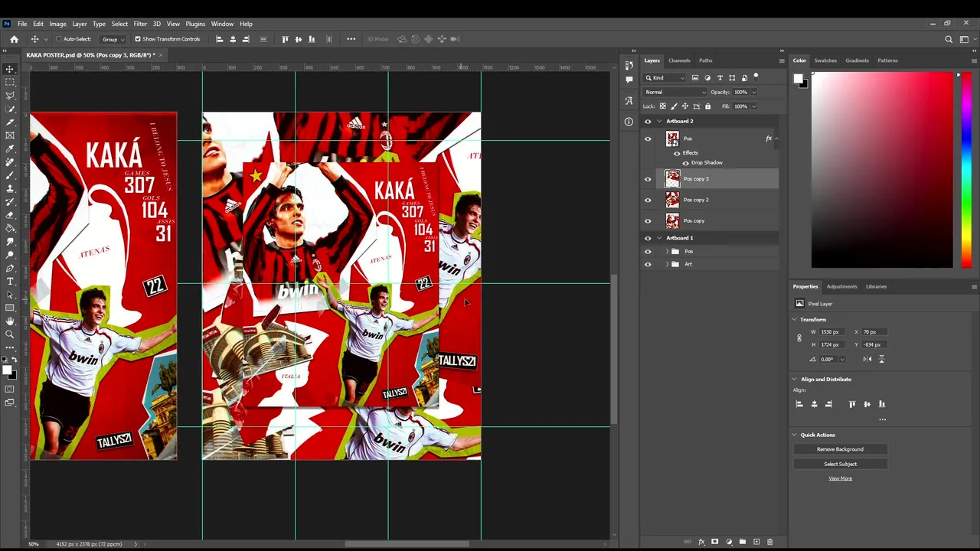The image size is (980, 551).
Task: Select the Clone Stamp tool
Action: point(10,188)
